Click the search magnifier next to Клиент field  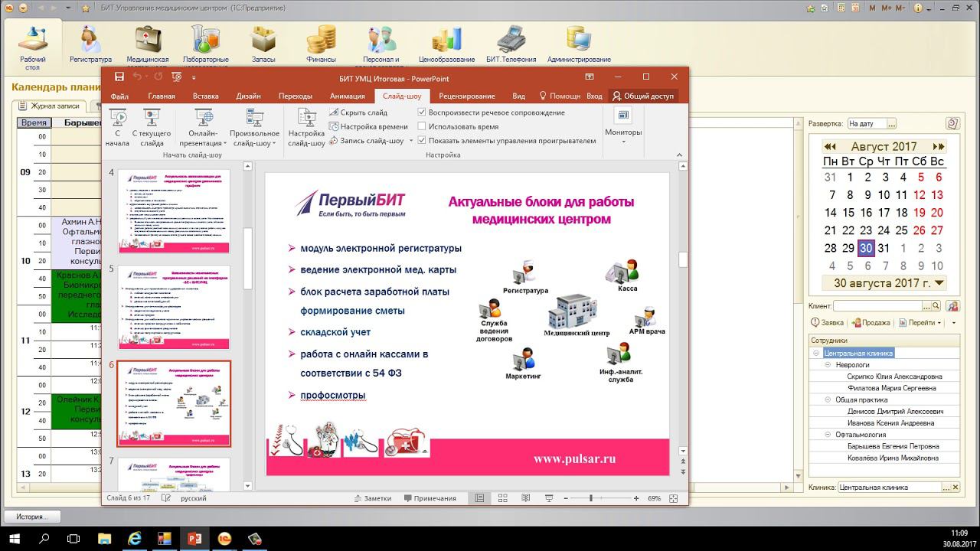click(936, 305)
